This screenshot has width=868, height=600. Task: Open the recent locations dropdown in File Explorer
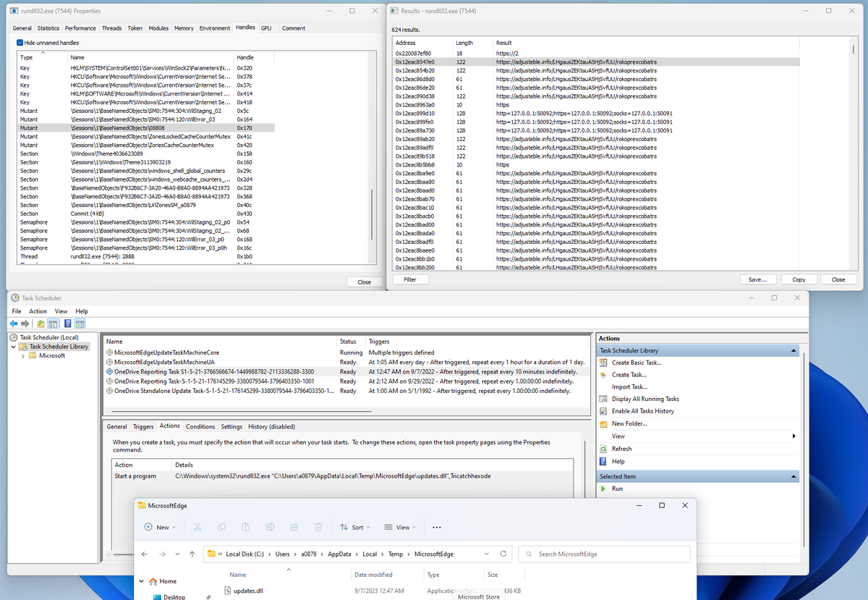(176, 554)
